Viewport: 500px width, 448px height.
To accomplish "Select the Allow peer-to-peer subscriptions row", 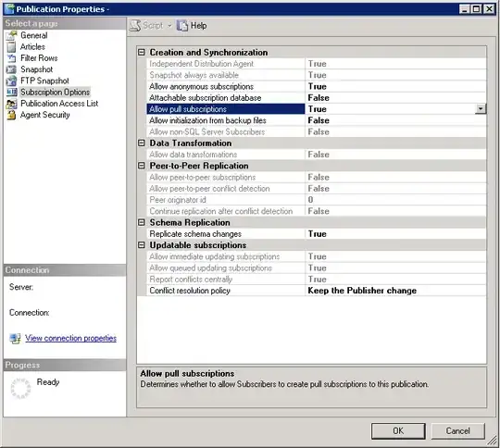I will [317, 178].
